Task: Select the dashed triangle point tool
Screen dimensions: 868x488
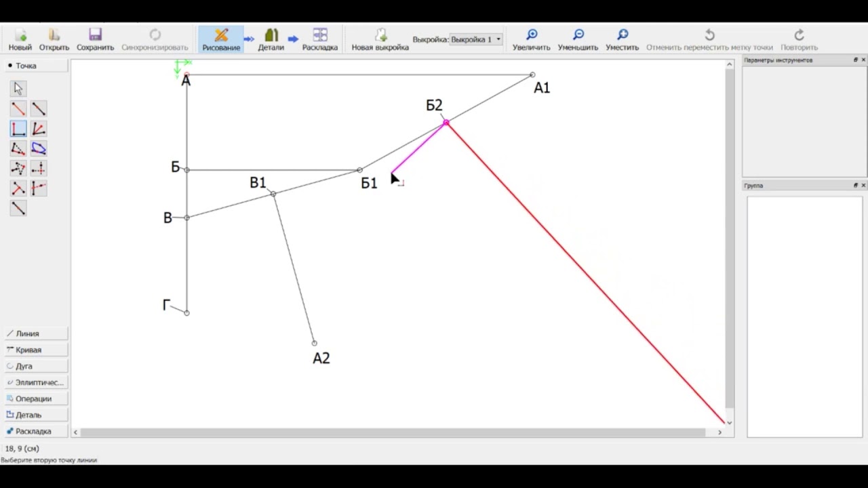Action: pos(18,168)
